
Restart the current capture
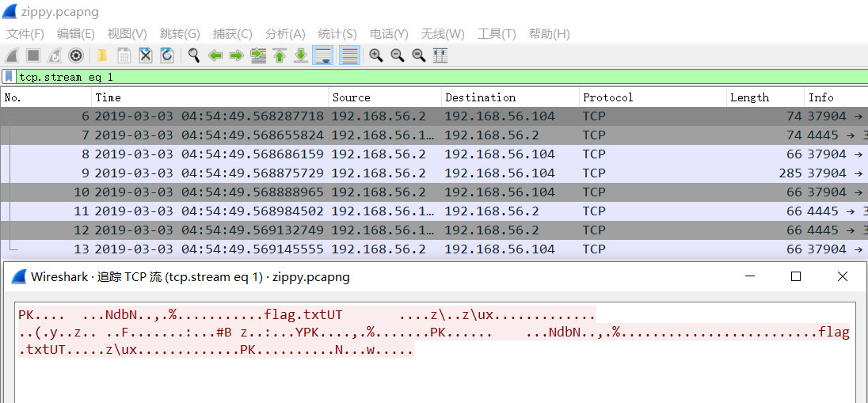click(x=54, y=55)
